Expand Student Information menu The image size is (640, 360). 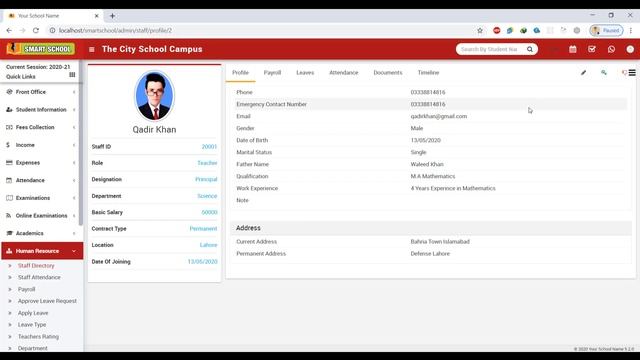41,110
